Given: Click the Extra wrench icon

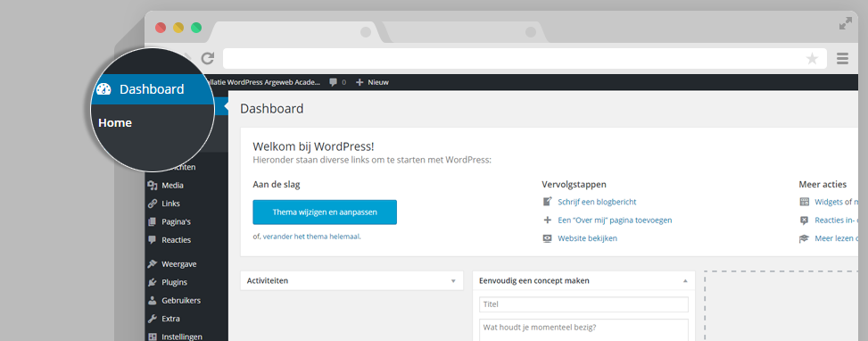Looking at the screenshot, I should coord(153,319).
